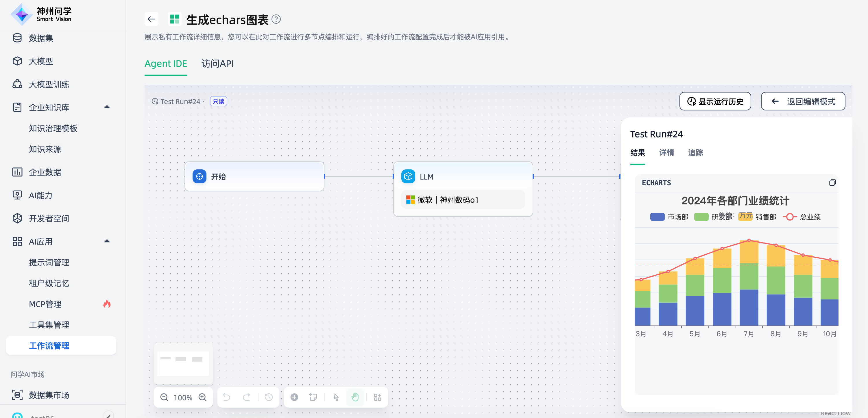Collapse the AI应用 section arrow
This screenshot has width=868, height=418.
click(107, 241)
